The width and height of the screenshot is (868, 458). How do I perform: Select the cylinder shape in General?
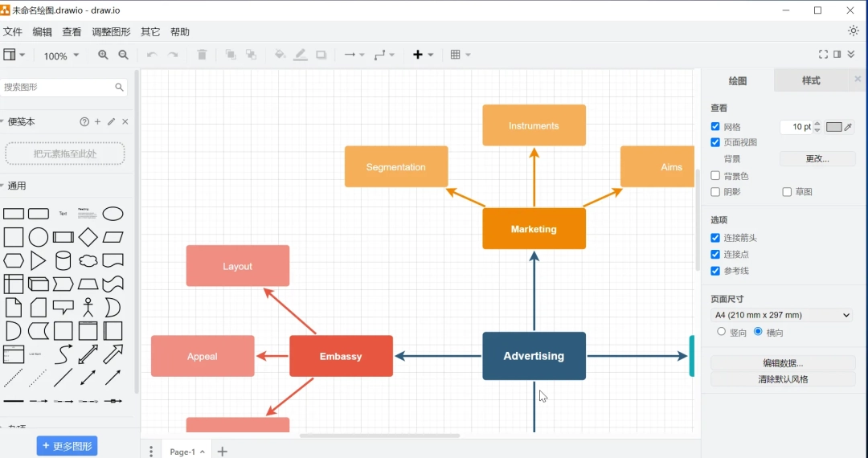(x=63, y=260)
